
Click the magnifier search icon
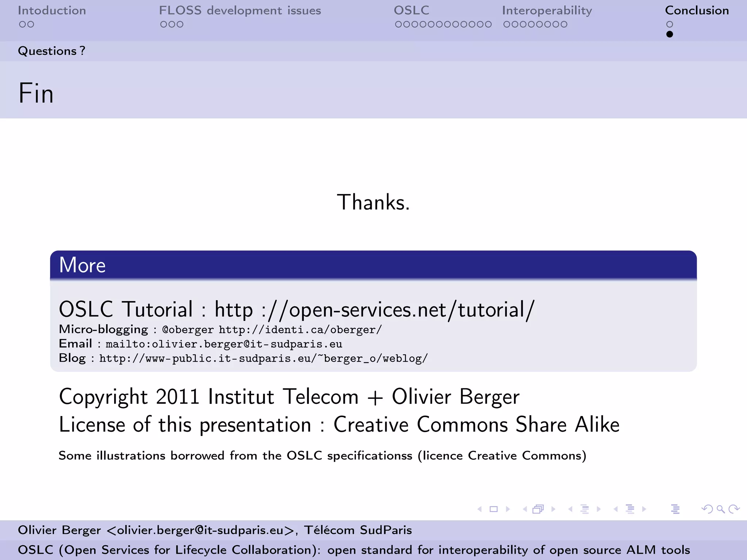tap(720, 509)
